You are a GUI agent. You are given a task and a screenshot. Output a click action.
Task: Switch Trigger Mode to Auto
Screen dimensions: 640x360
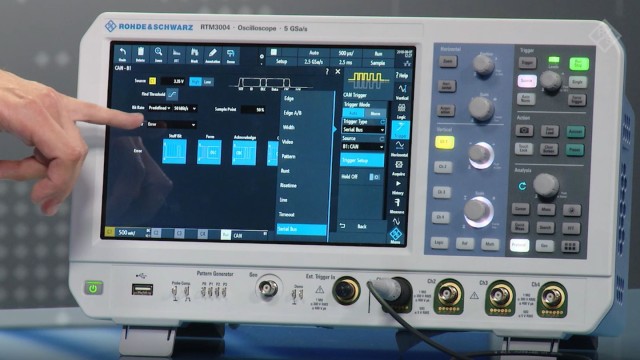(353, 113)
